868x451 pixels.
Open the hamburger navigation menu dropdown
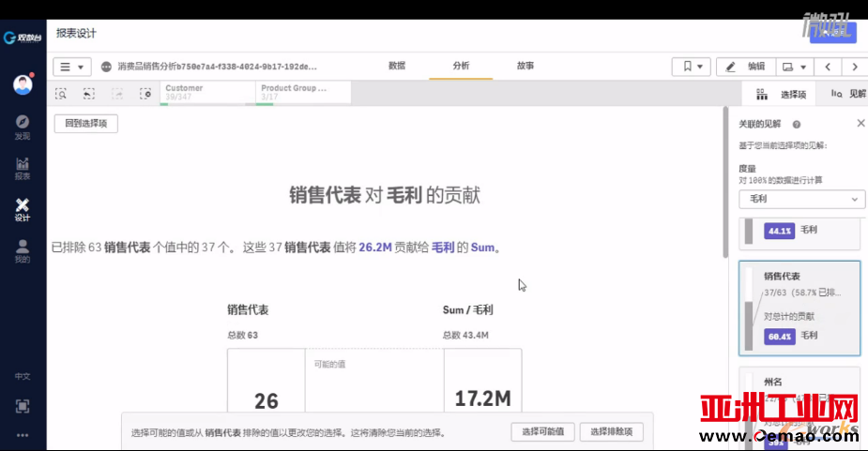[x=72, y=67]
